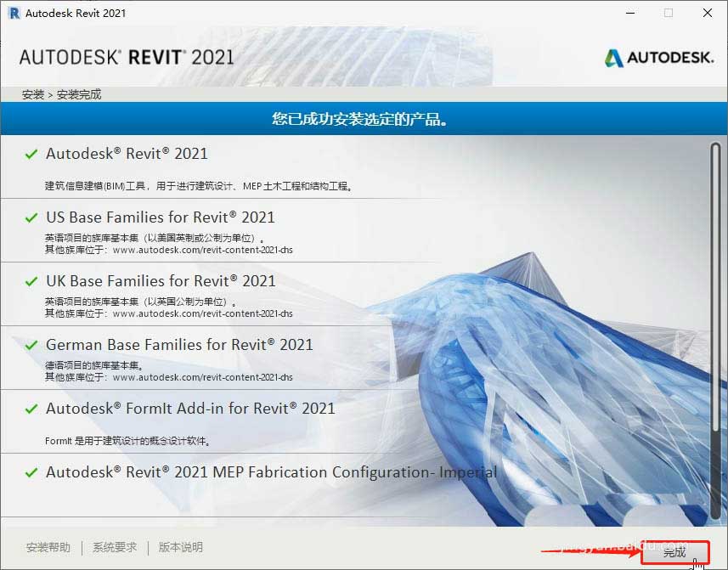Screen dimensions: 728x570
Task: Open the 版本说明 release notes link
Action: coord(181,547)
